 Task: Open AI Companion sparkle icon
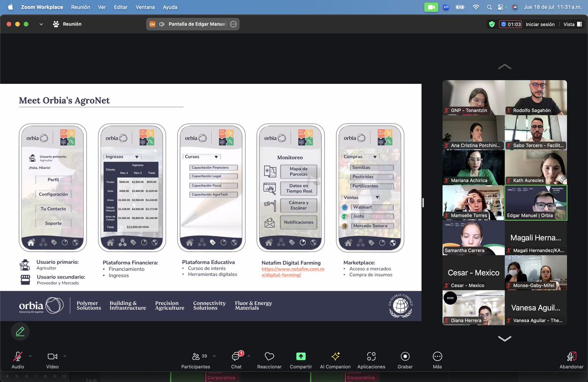pyautogui.click(x=335, y=360)
